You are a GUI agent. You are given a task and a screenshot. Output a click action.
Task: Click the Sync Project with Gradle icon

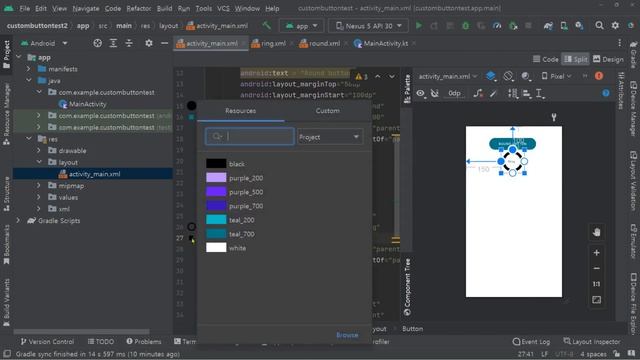(x=548, y=26)
